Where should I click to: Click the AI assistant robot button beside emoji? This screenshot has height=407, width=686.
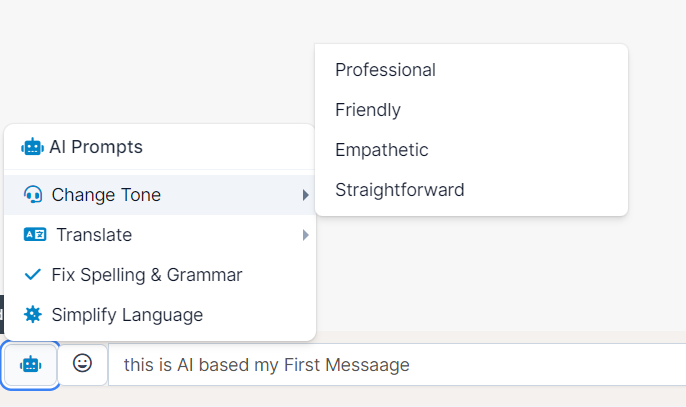coord(31,365)
